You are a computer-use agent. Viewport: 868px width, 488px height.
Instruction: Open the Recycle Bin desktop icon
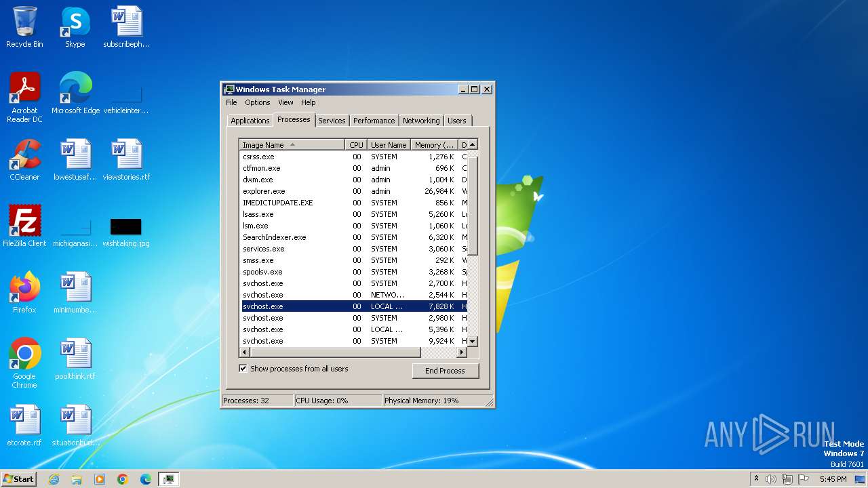(x=24, y=27)
